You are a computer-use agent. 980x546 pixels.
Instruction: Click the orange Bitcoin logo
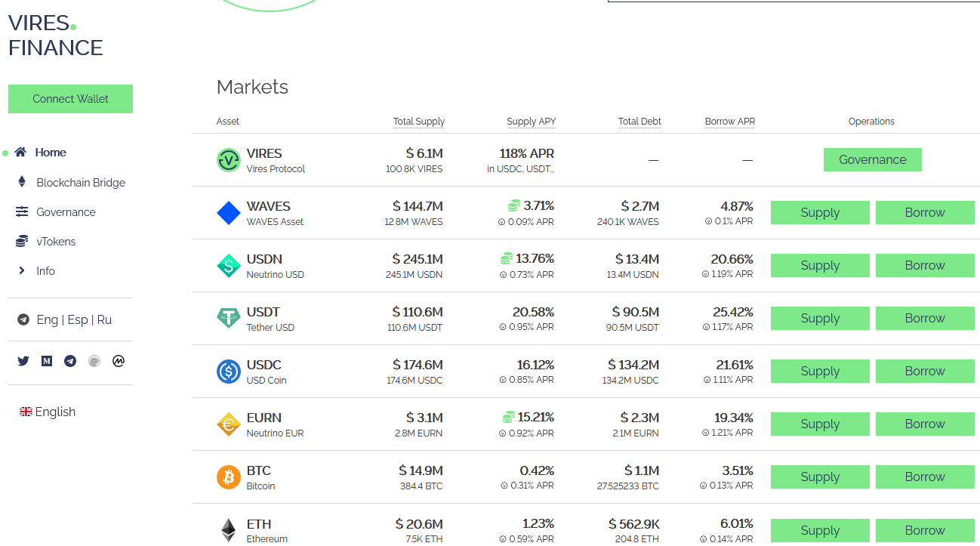229,477
